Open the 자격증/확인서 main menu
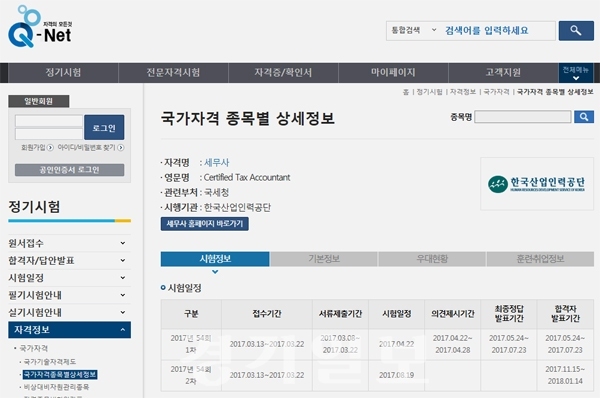 click(x=283, y=73)
